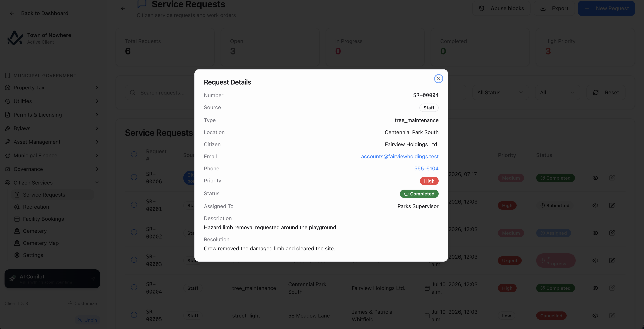The image size is (644, 329).
Task: Click the Municipal Finance piggy bank icon
Action: coord(8,155)
